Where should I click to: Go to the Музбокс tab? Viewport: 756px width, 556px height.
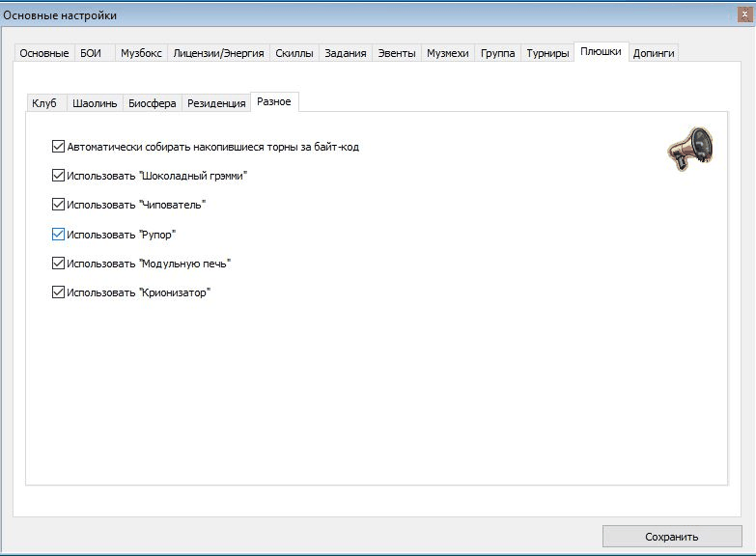[141, 53]
